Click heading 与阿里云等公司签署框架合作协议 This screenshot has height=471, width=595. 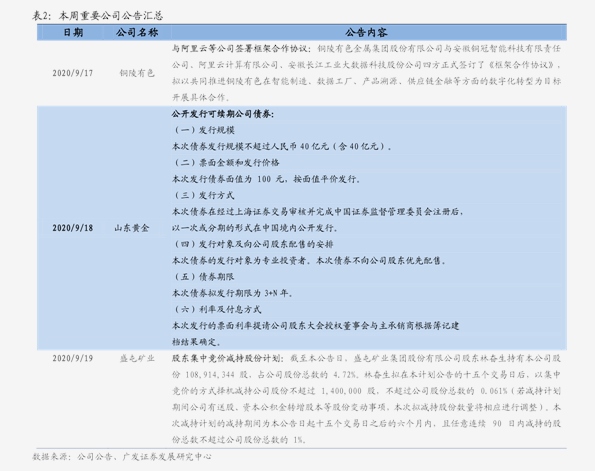click(x=241, y=49)
